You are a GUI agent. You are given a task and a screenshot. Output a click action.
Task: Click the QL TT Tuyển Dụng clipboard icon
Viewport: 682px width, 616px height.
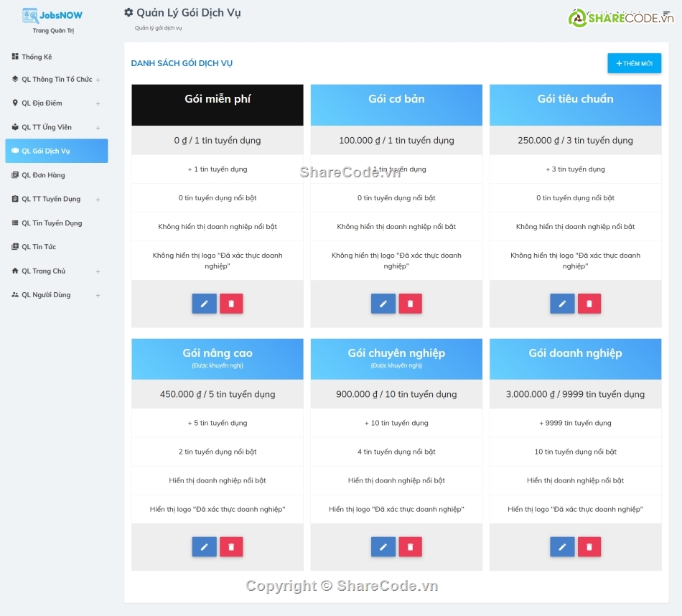(15, 199)
